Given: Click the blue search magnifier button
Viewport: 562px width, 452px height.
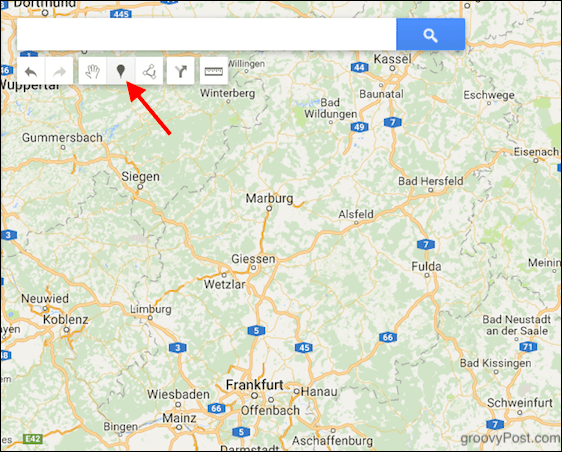Looking at the screenshot, I should 430,35.
